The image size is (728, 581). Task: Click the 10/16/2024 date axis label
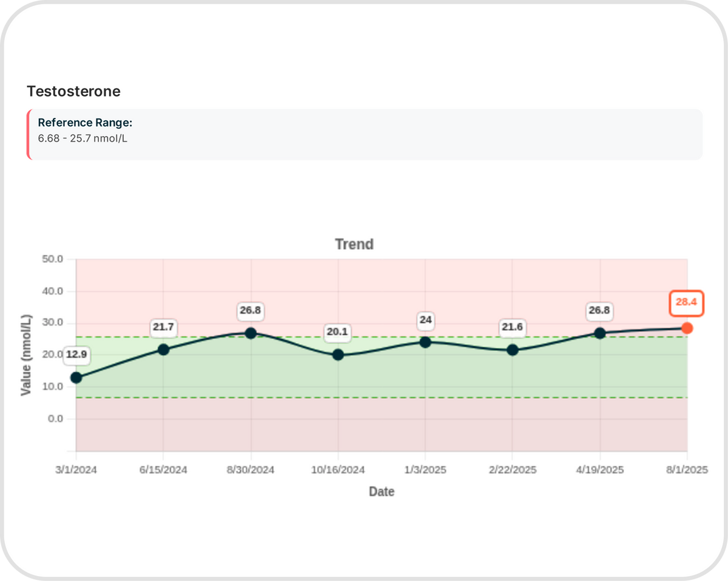point(338,470)
